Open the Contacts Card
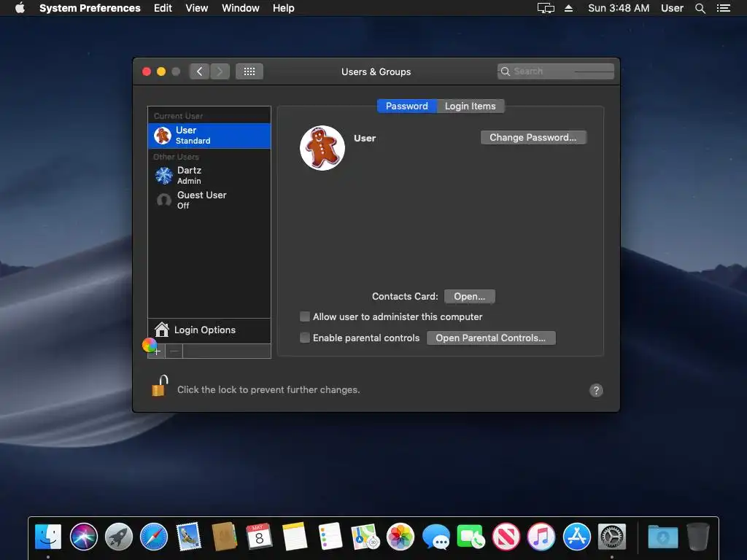 469,296
